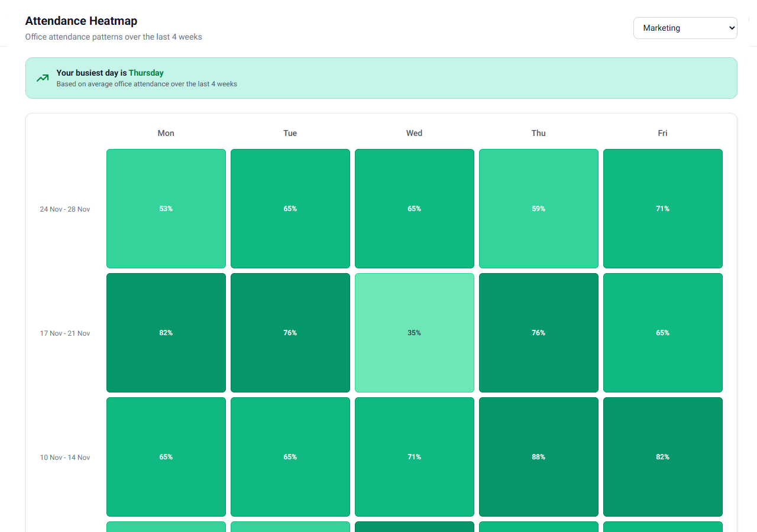Select the Mon column header

[x=166, y=133]
